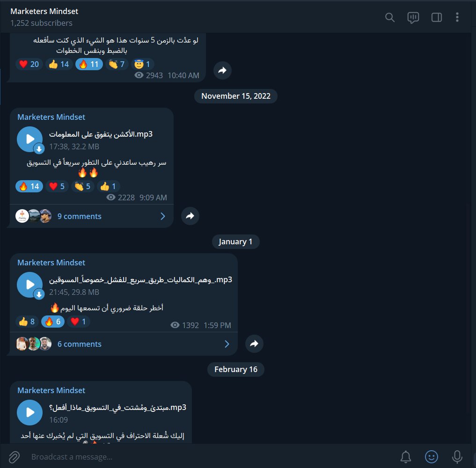Viewport: 476px width, 468px height.
Task: Add heart reaction showing count 20
Action: (29, 64)
